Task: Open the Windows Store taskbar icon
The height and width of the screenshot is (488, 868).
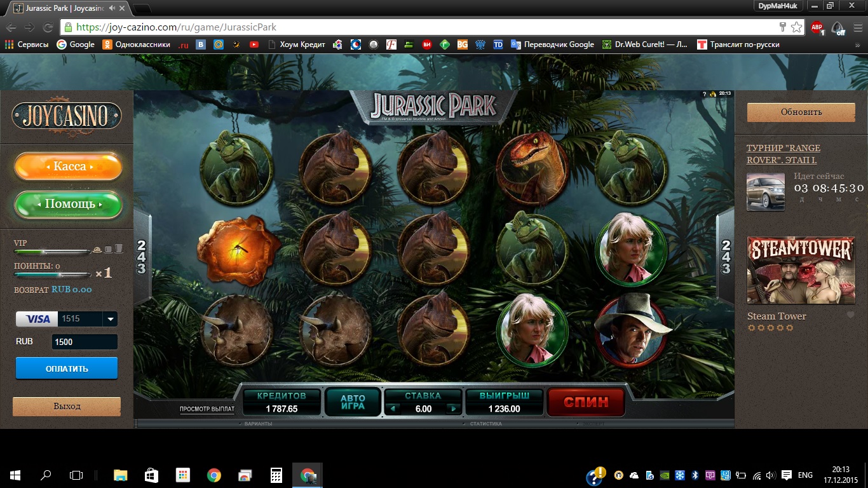Action: [x=151, y=475]
